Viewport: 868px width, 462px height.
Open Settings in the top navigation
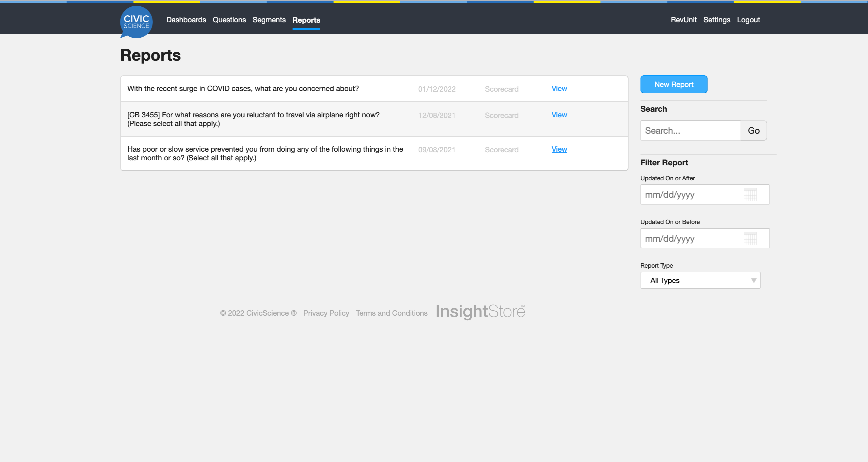tap(716, 20)
